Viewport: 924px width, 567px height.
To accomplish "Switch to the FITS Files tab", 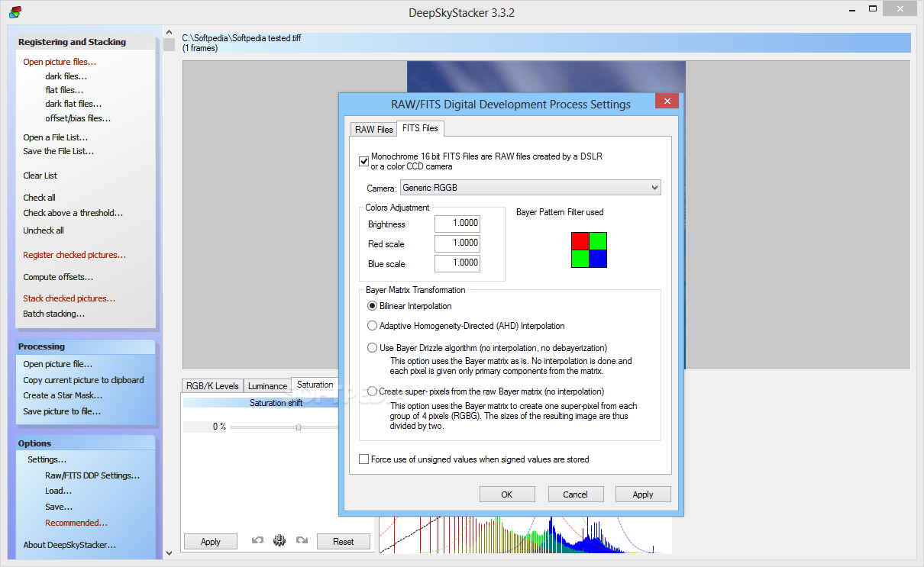I will (421, 128).
